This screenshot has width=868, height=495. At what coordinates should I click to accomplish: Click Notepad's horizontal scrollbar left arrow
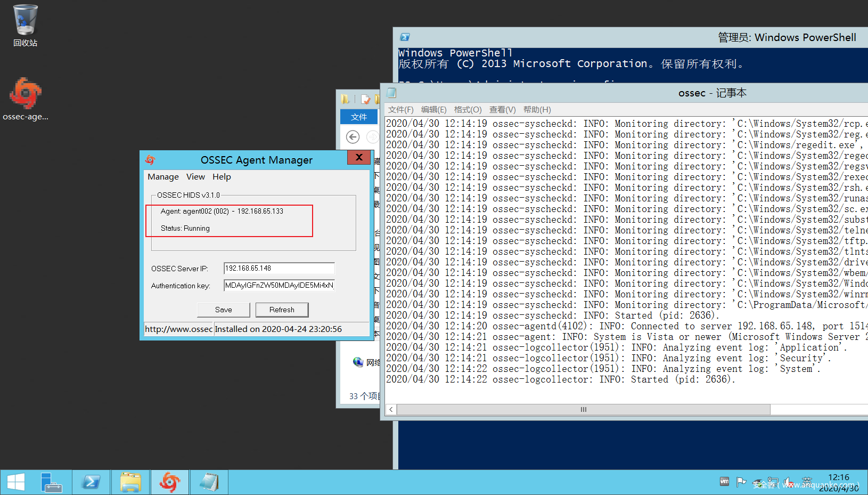click(391, 409)
